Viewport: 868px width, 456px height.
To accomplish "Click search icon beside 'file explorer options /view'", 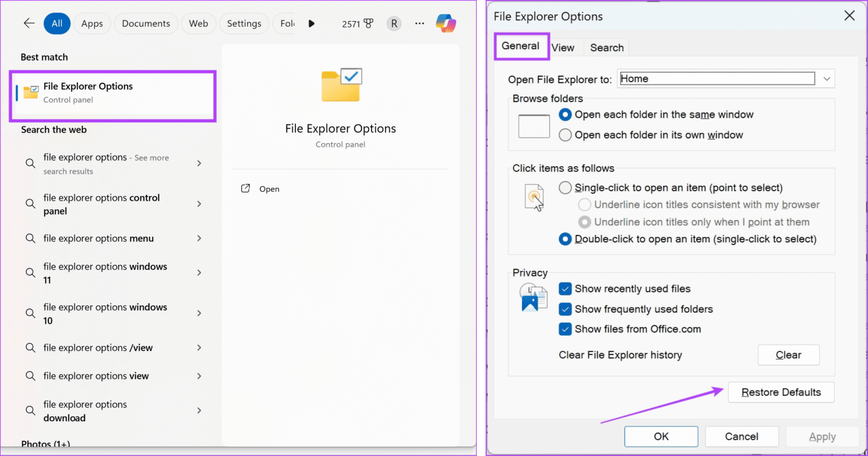I will 30,348.
